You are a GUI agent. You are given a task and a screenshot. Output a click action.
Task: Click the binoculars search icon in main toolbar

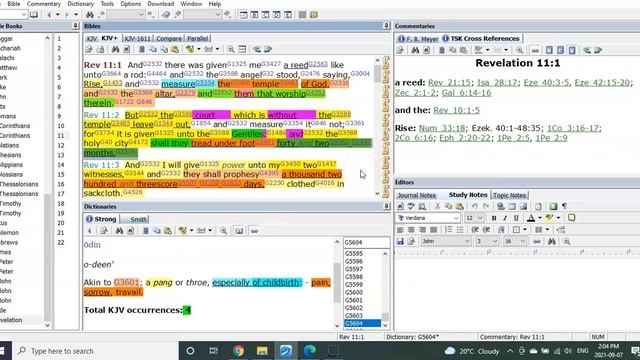click(x=89, y=15)
